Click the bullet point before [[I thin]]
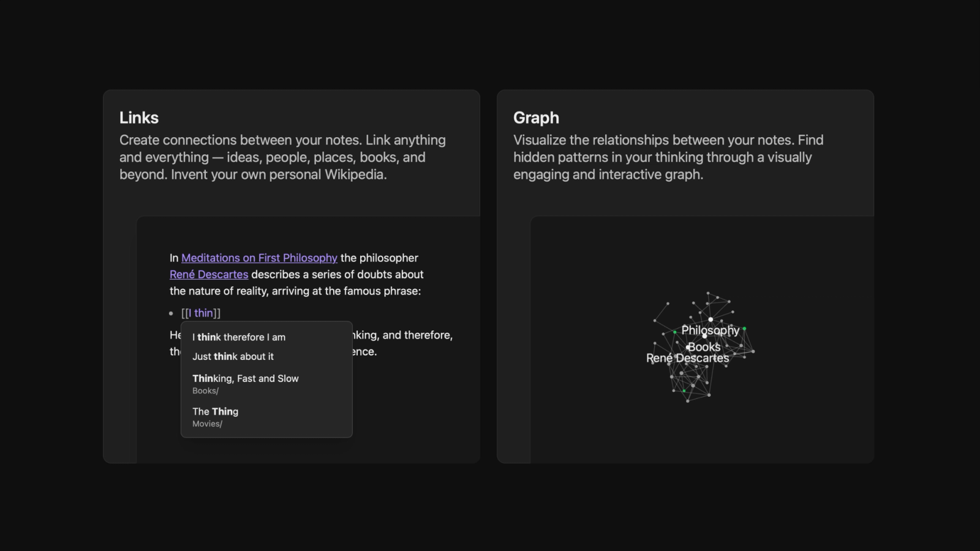The width and height of the screenshot is (980, 551). 171,313
